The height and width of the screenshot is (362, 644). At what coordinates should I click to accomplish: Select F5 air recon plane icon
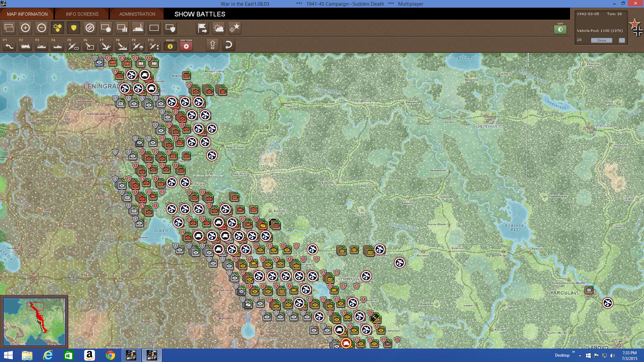coord(74,46)
